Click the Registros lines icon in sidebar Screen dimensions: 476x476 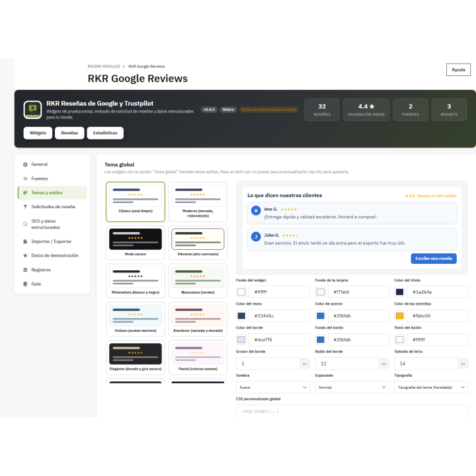point(25,270)
